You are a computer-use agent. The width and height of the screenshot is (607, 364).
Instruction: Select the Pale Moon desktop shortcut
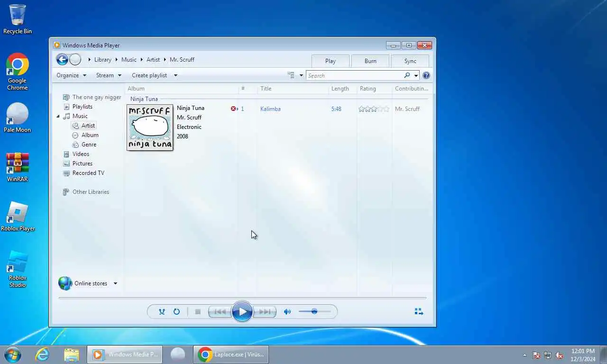18,118
